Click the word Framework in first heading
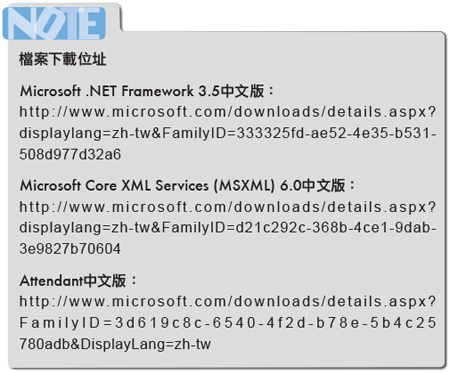 [157, 91]
